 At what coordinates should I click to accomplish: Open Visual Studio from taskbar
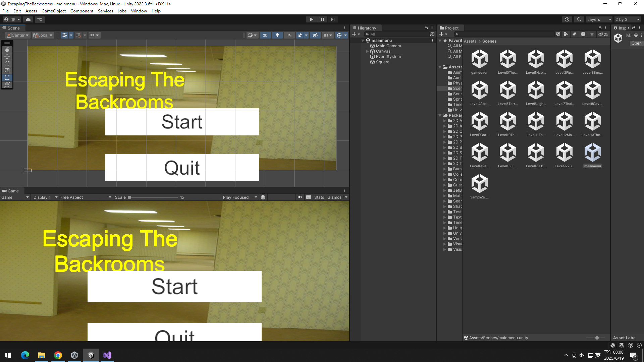(x=107, y=355)
